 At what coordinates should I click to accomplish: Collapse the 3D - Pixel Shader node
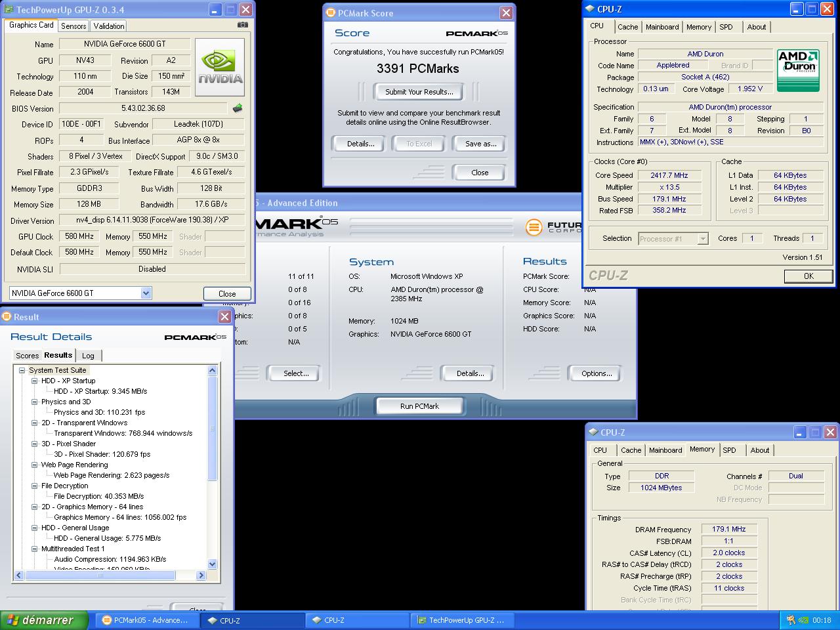click(34, 444)
